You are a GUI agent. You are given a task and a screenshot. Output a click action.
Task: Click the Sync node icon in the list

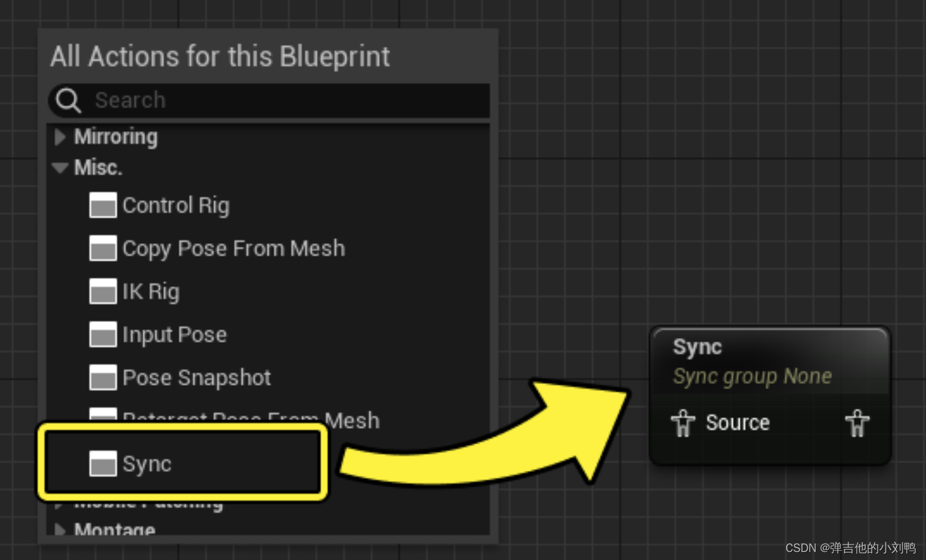pyautogui.click(x=102, y=464)
